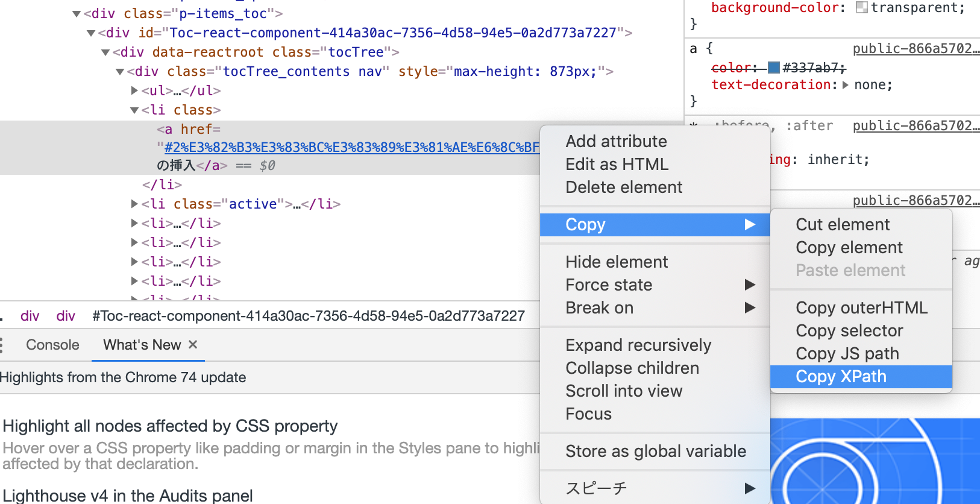Click the closing </li> tag line
Image resolution: width=980 pixels, height=504 pixels.
pos(162,184)
